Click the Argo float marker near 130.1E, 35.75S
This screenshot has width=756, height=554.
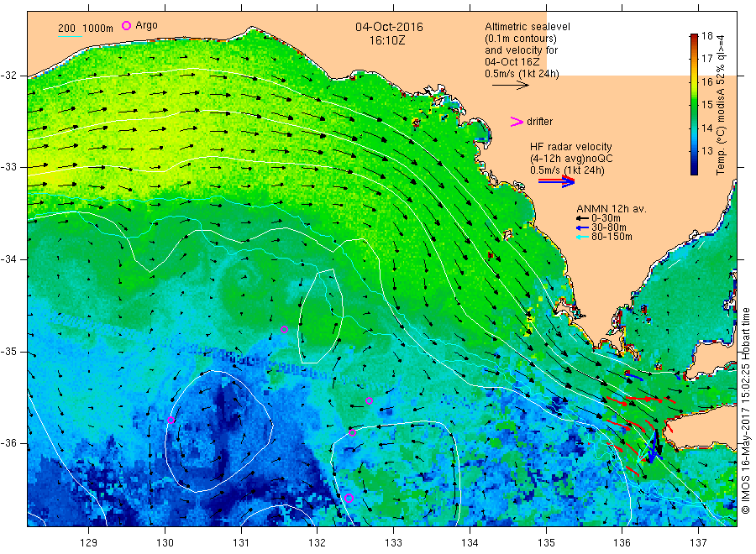(171, 420)
